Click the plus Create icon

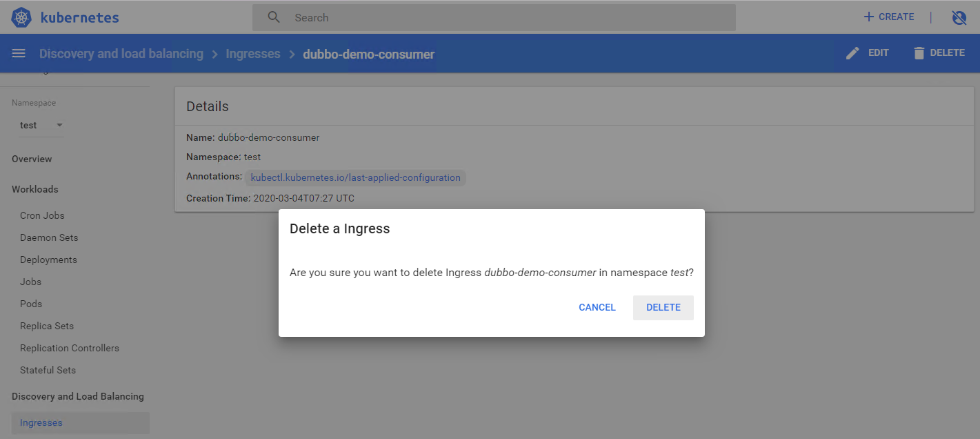point(869,17)
